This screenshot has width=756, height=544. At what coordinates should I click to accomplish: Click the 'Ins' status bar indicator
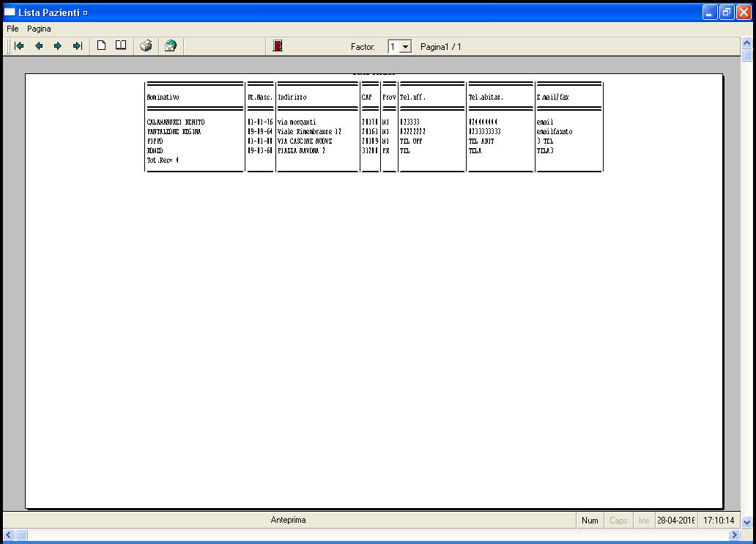pos(644,521)
